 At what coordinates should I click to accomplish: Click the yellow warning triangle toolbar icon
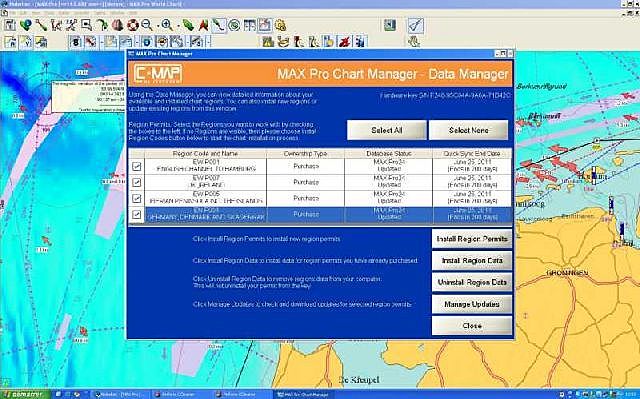[268, 41]
